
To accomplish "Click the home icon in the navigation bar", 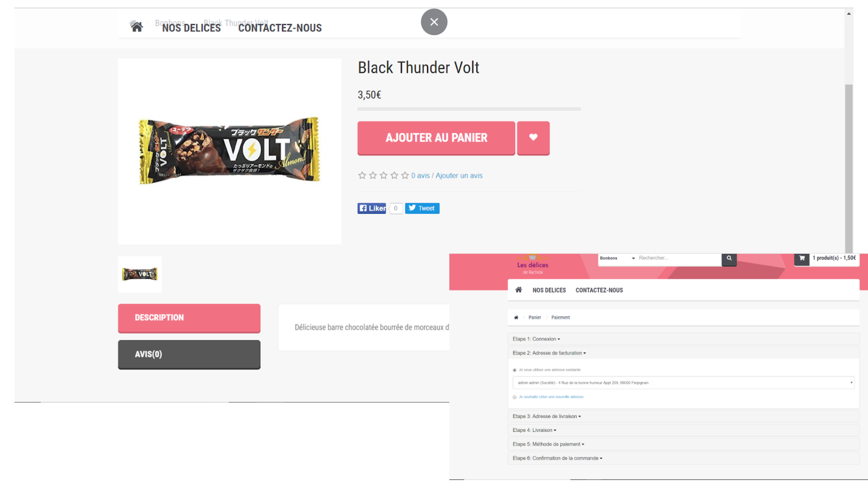I will coord(137,27).
